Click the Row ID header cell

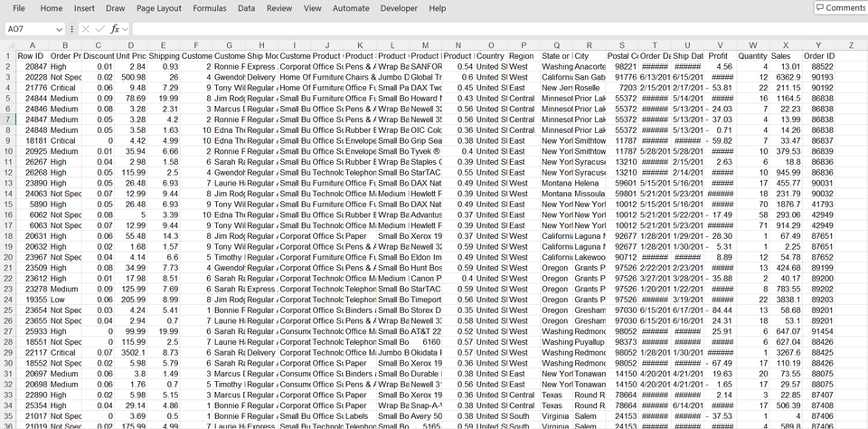[33, 56]
